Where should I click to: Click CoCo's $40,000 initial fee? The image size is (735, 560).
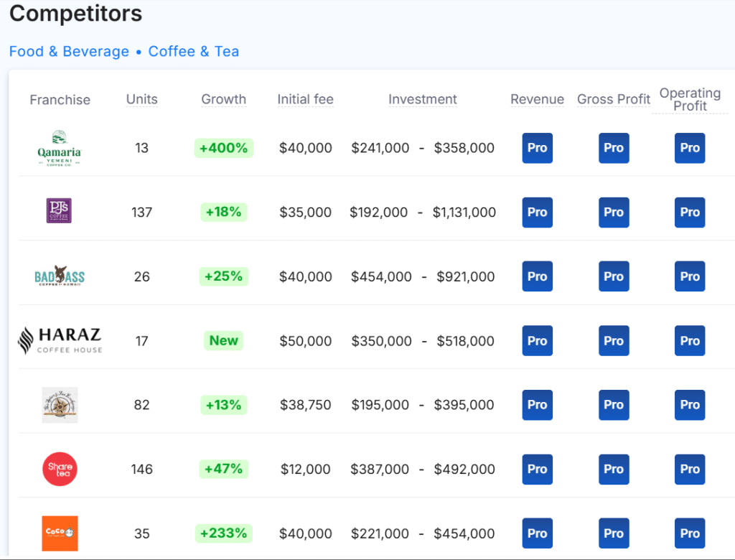(306, 533)
